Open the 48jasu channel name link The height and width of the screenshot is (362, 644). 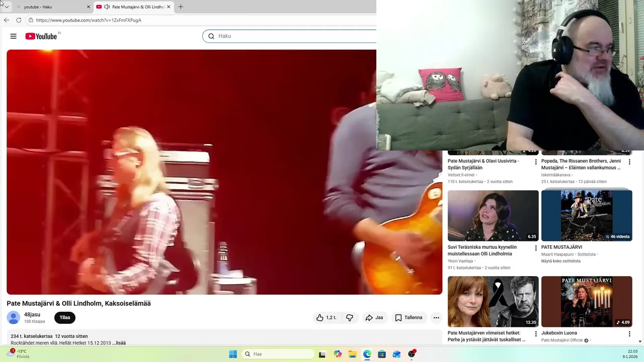pyautogui.click(x=32, y=315)
